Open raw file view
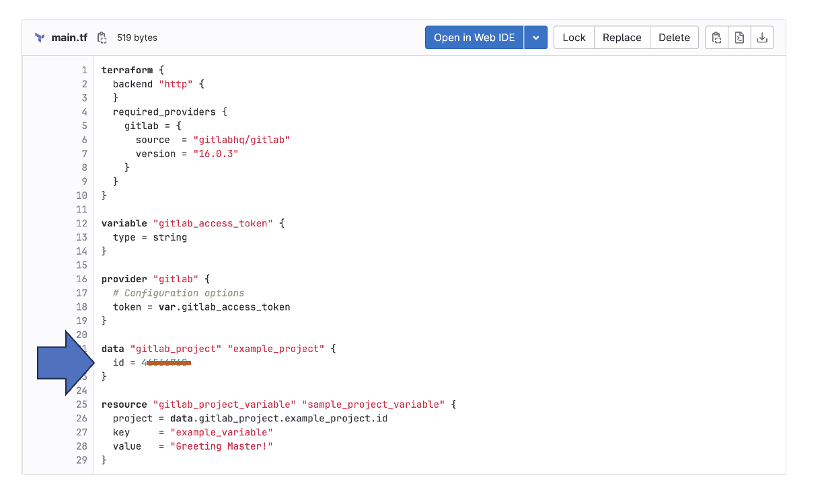This screenshot has width=830, height=504. tap(739, 38)
